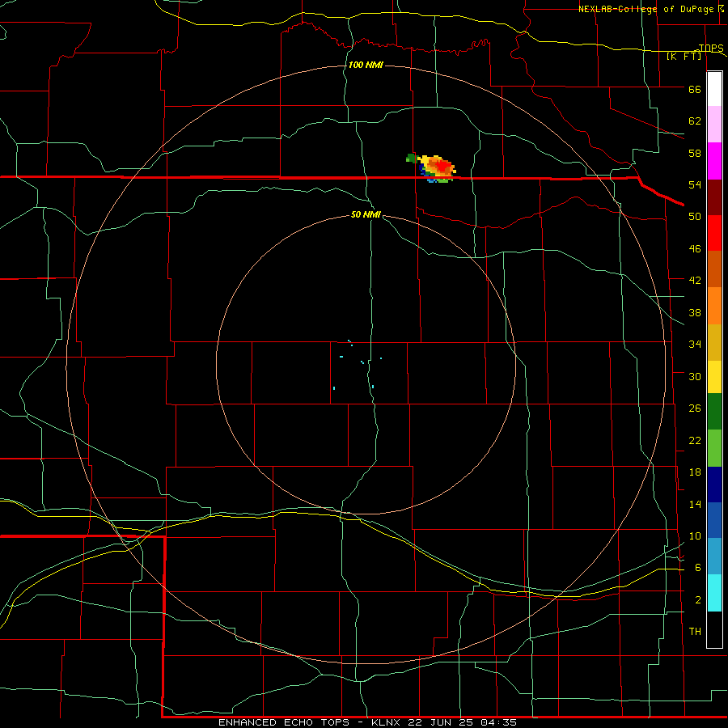Click the 18 label on the scale

[x=695, y=472]
